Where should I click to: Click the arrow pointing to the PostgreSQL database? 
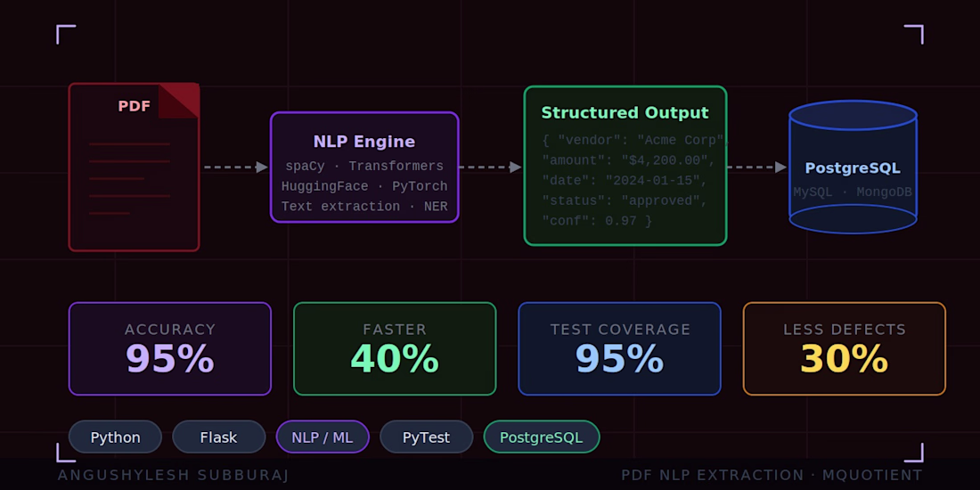click(756, 167)
